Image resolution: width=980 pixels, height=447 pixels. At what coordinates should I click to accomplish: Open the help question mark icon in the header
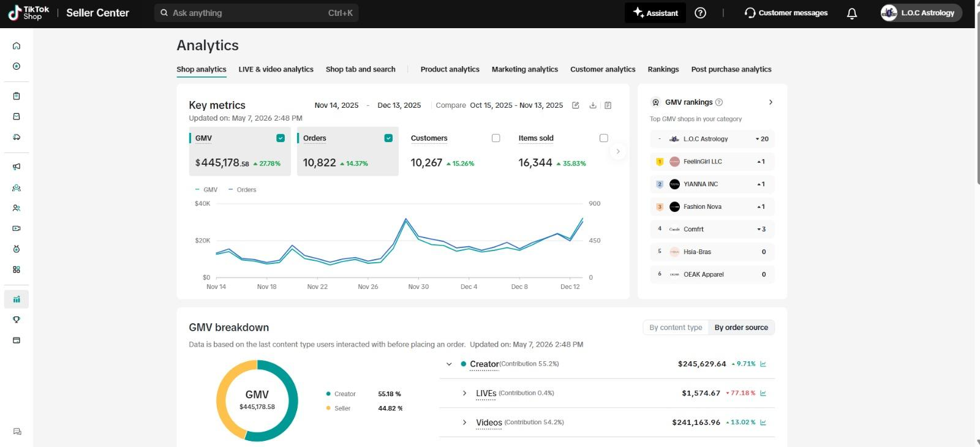pos(700,13)
